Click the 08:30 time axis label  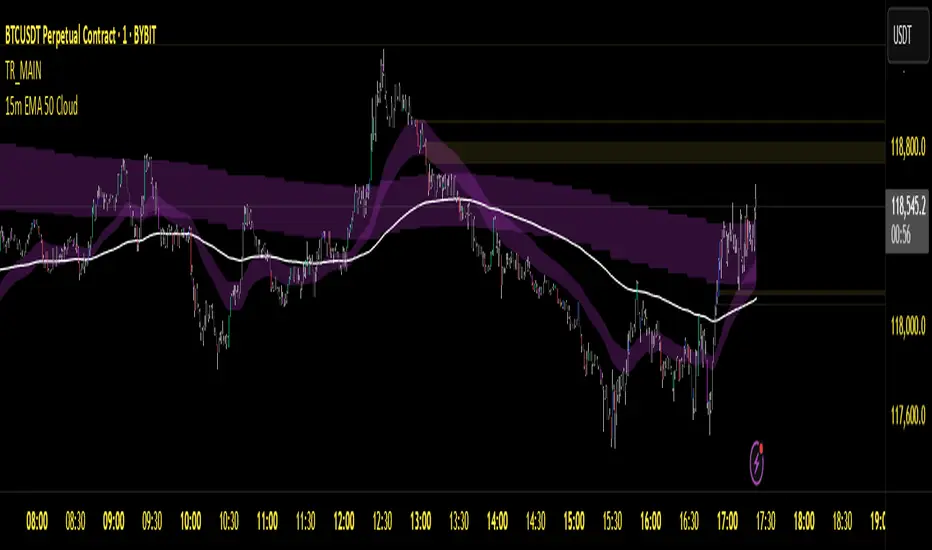[x=75, y=521]
